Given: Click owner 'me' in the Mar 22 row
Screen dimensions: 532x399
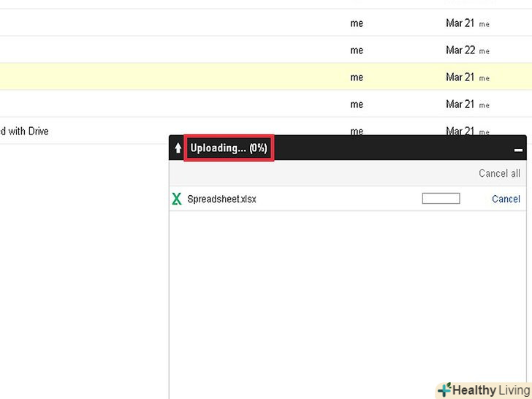Looking at the screenshot, I should tap(357, 50).
